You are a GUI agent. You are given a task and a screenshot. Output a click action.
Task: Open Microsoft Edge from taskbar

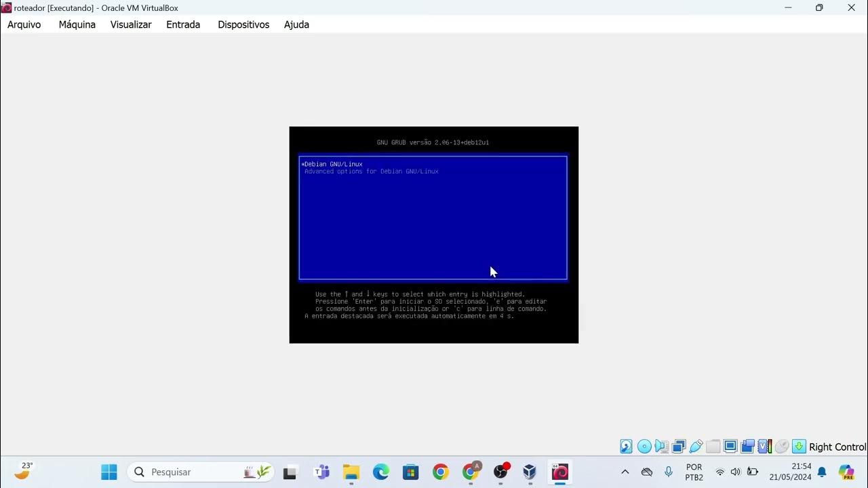tap(380, 472)
